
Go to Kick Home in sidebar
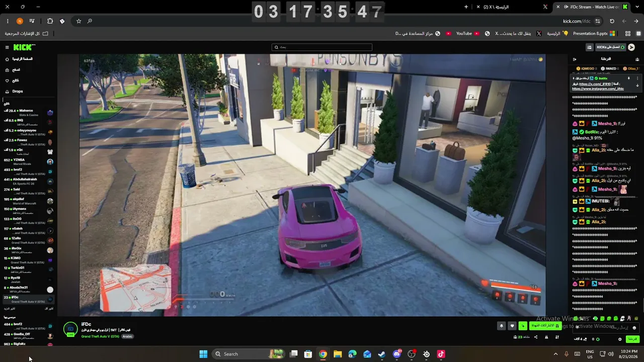click(20, 59)
